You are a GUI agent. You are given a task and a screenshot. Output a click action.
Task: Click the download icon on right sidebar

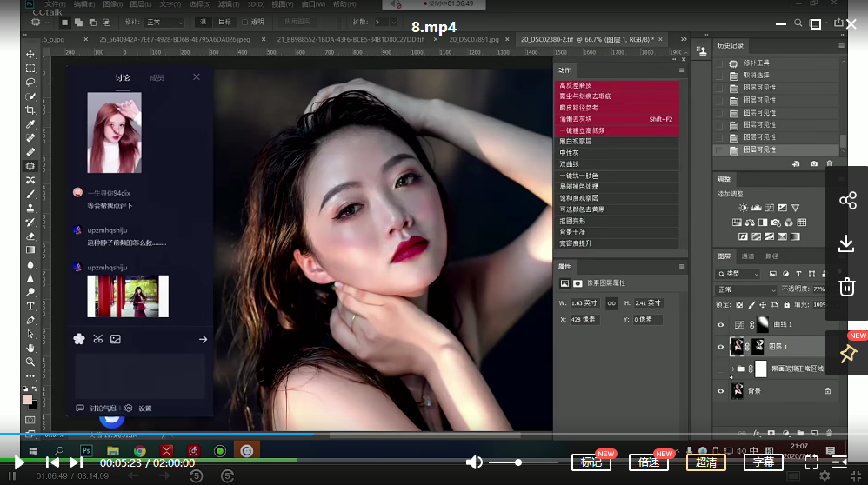847,244
